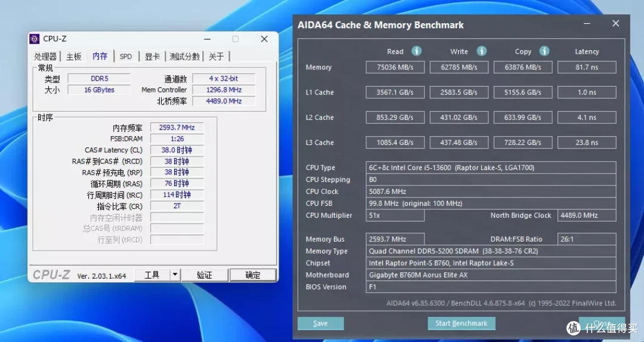Click the L3 Cache Read value 1085.4 GB/s
Image resolution: width=644 pixels, height=342 pixels.
pos(395,142)
